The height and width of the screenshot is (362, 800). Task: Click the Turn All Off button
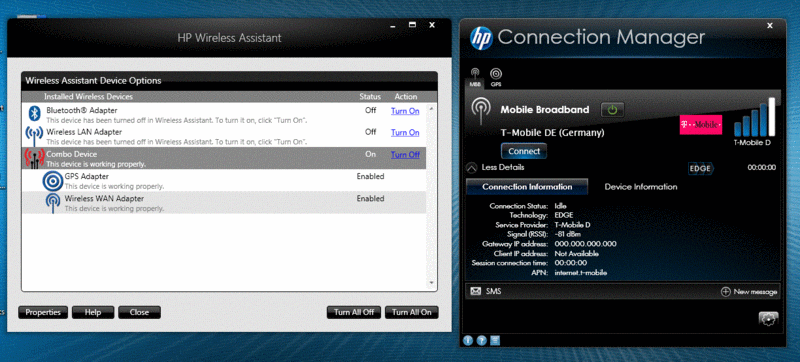[354, 313]
